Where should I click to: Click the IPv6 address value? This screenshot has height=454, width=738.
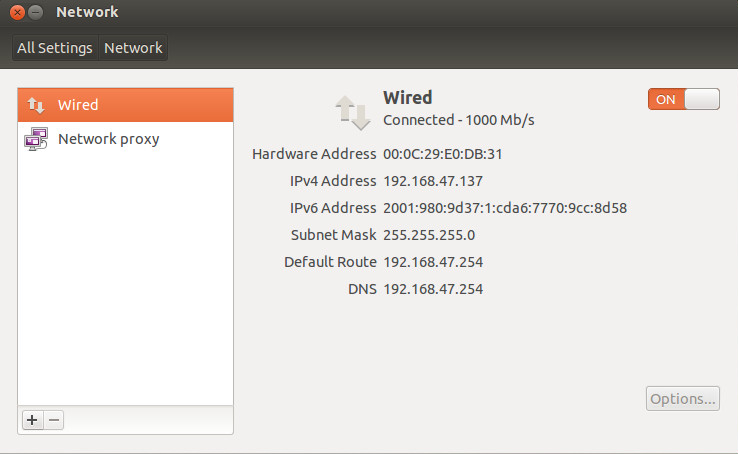coord(505,208)
